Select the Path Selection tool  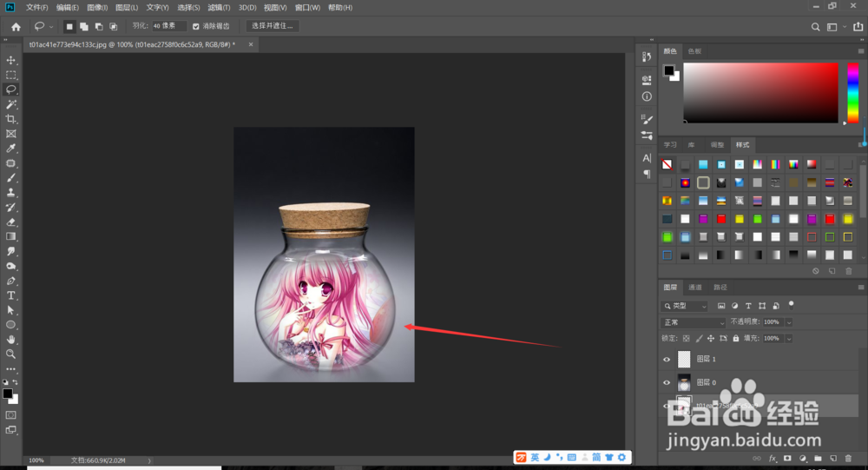tap(10, 310)
